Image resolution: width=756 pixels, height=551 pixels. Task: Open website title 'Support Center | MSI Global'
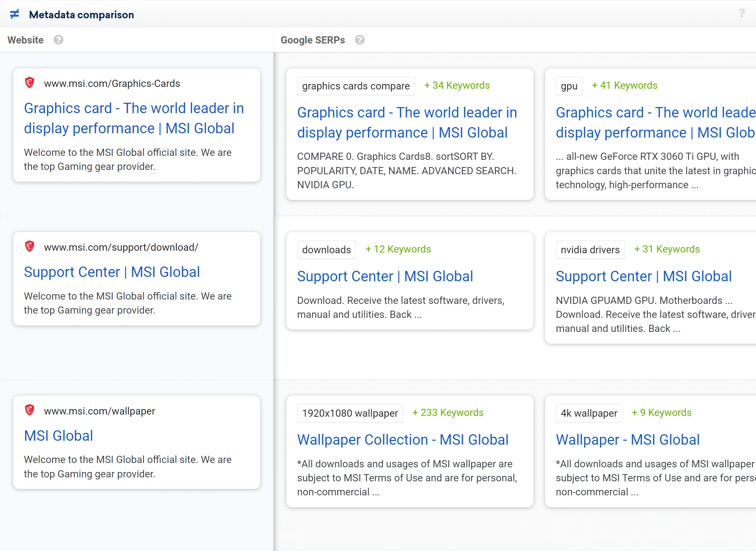[112, 272]
